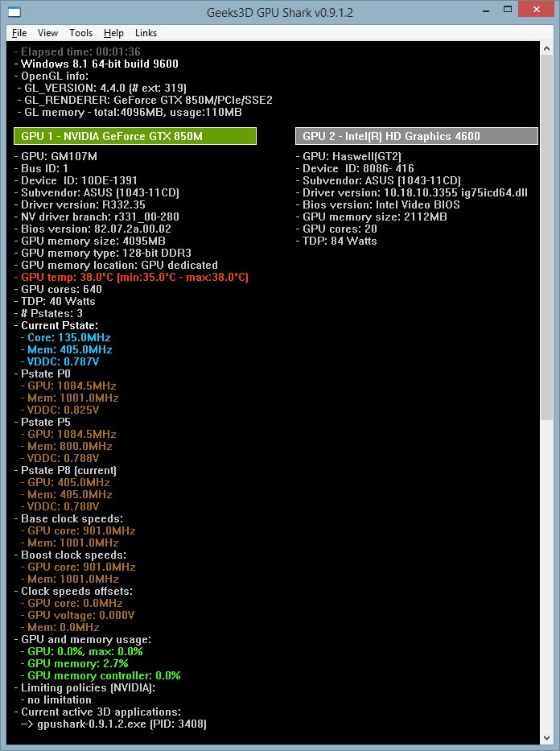
Task: Click the vertical scrollbar thumb
Action: 547,237
